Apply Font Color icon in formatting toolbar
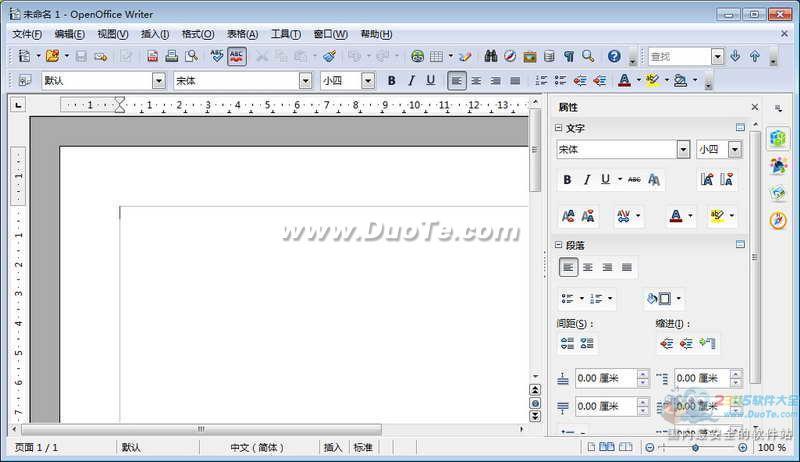This screenshot has height=462, width=800. (x=624, y=81)
